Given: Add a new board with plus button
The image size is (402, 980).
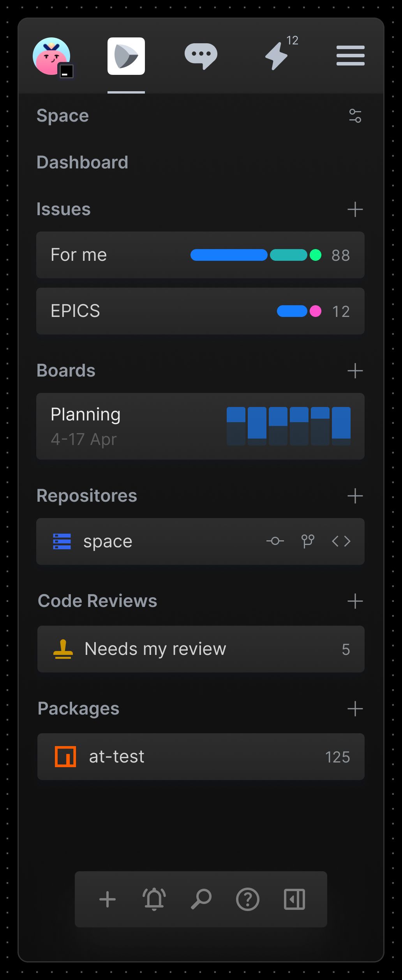Looking at the screenshot, I should click(355, 371).
